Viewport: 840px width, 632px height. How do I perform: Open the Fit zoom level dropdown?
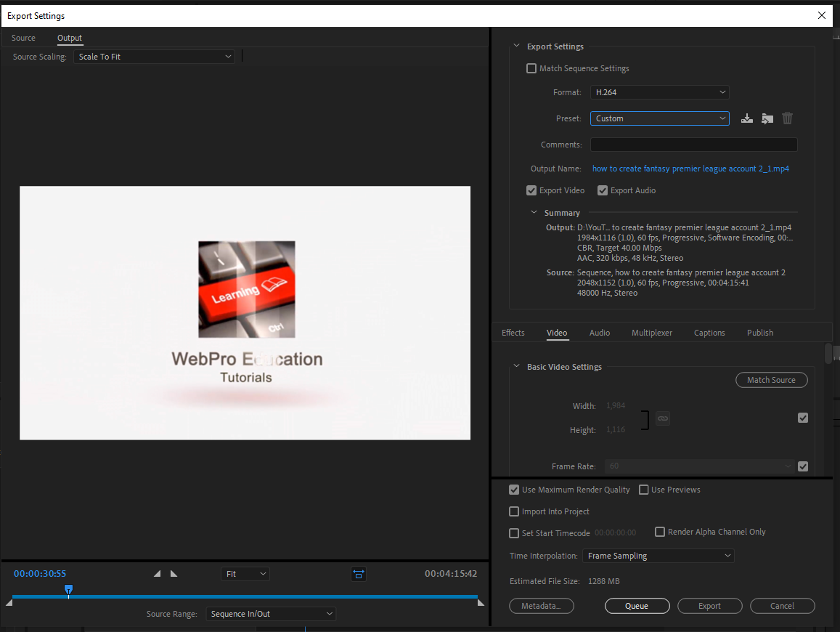click(245, 574)
